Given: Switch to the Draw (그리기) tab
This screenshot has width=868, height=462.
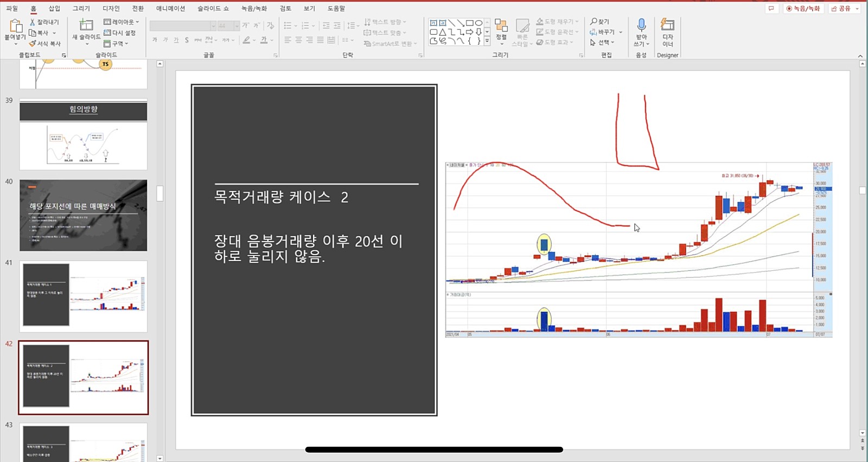Looking at the screenshot, I should (x=81, y=8).
